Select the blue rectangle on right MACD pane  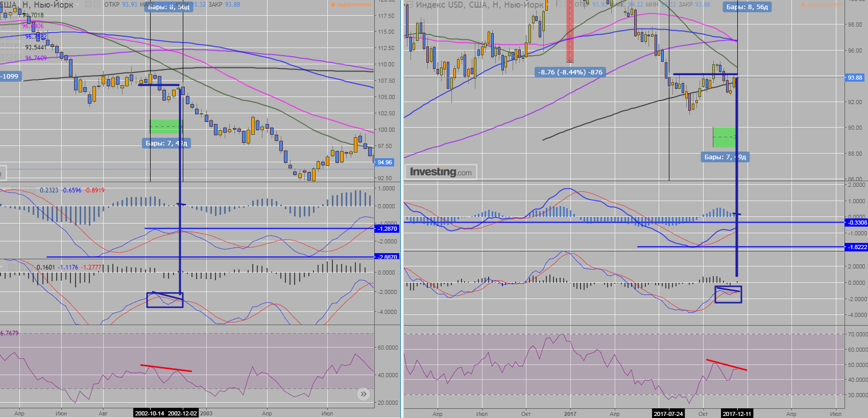point(728,294)
